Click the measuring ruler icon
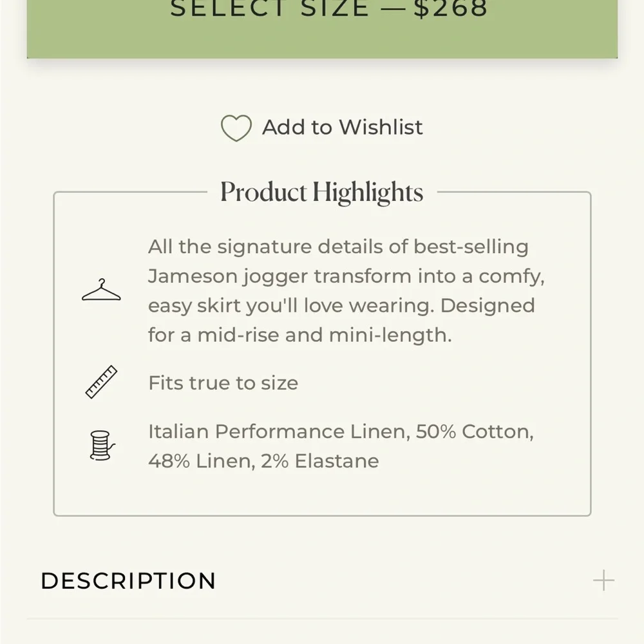The height and width of the screenshot is (644, 644). pos(101,381)
